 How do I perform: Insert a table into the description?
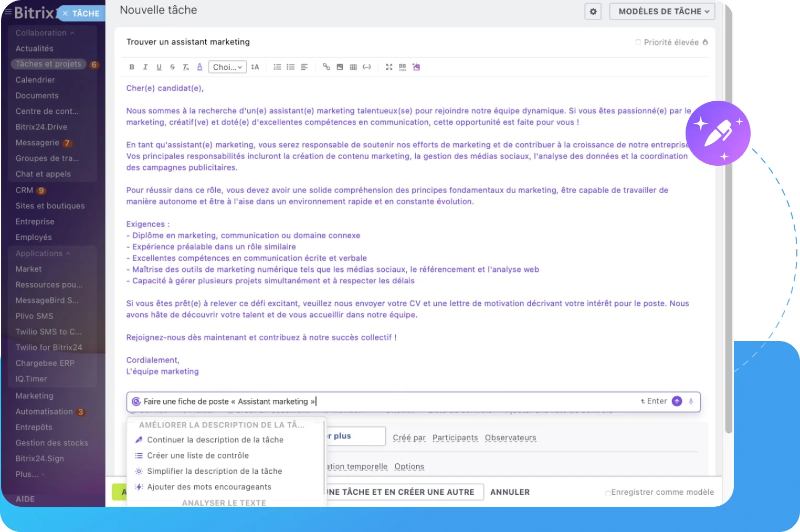[x=353, y=67]
